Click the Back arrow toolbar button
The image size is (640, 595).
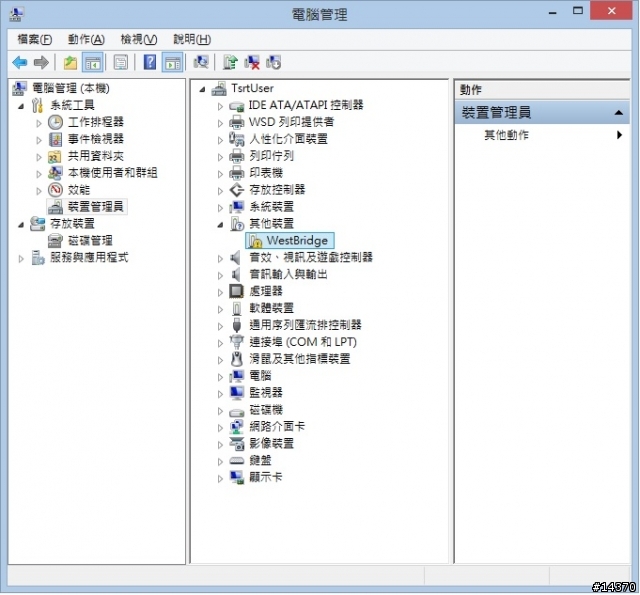coord(20,62)
